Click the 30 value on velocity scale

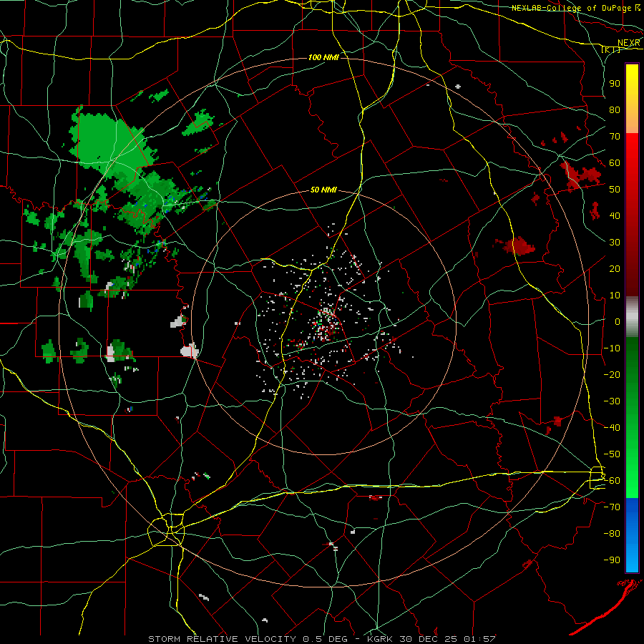[615, 243]
